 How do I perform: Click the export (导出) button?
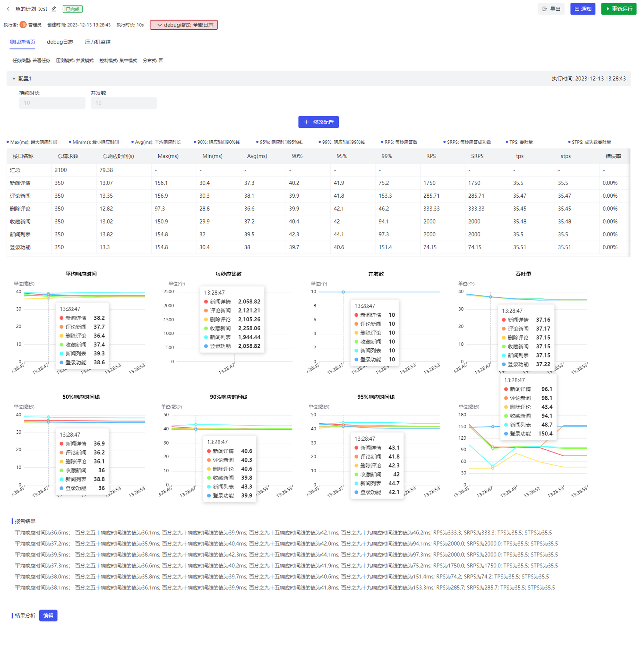click(x=551, y=9)
